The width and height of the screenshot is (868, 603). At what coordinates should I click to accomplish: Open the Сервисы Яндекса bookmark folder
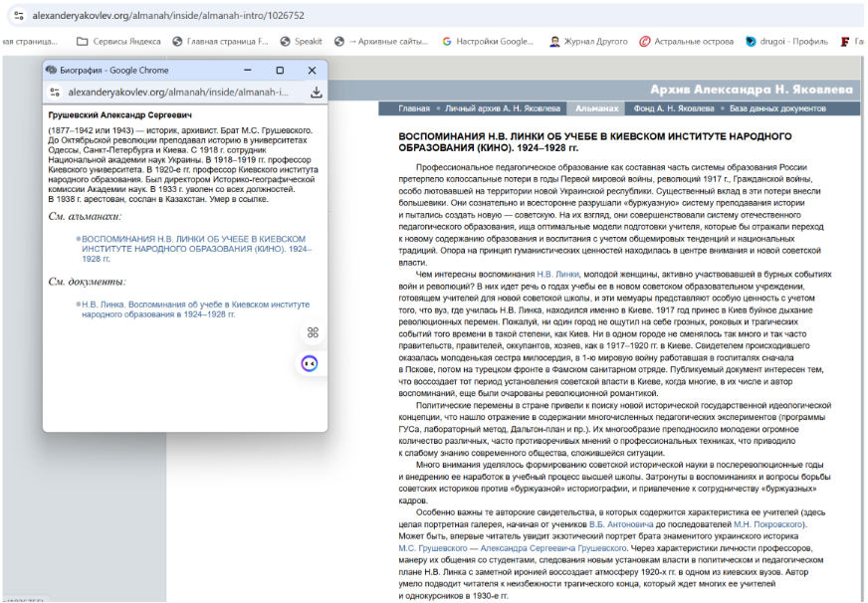coord(118,42)
